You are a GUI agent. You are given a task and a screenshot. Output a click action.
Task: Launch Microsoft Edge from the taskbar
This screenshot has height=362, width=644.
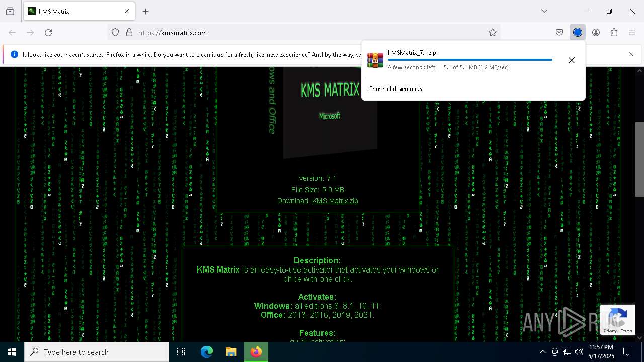pos(207,352)
